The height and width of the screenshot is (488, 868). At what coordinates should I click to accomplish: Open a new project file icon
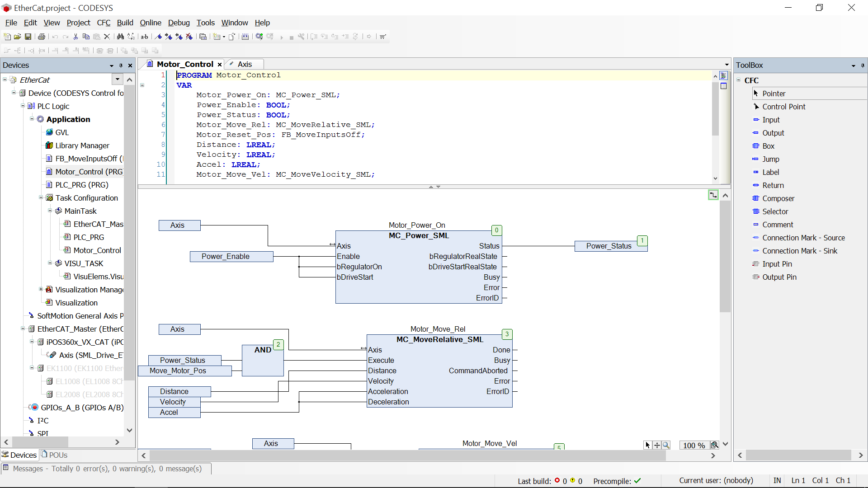[x=7, y=37]
